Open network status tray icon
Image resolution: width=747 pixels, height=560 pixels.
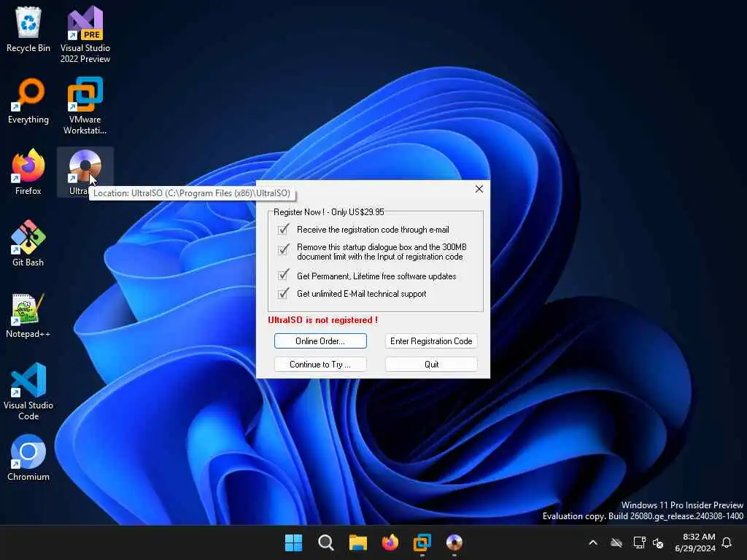(x=639, y=542)
